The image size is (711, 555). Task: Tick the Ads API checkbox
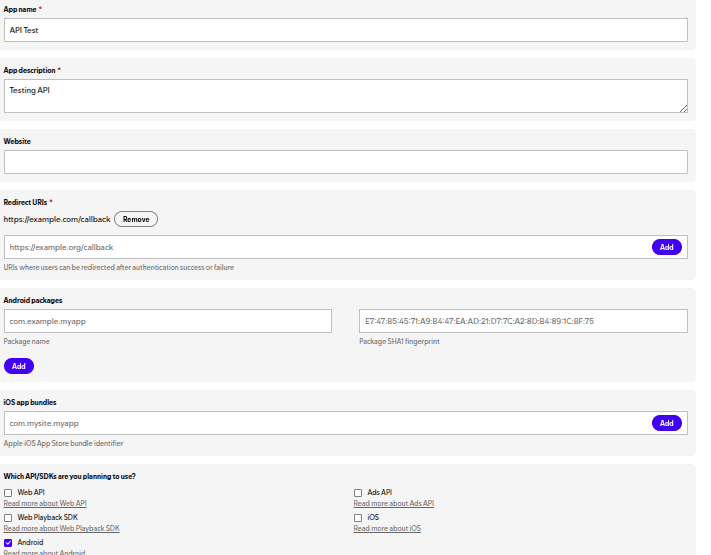[x=358, y=493]
